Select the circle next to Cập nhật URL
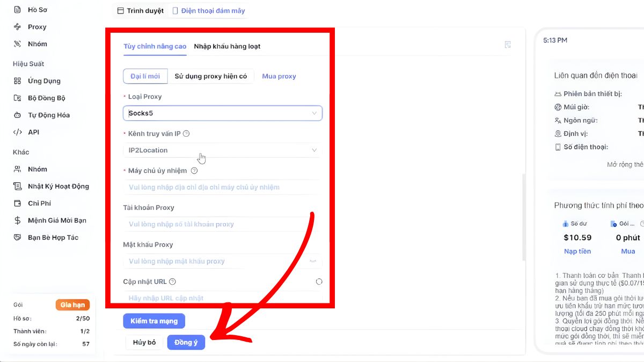644x362 pixels. 319,281
